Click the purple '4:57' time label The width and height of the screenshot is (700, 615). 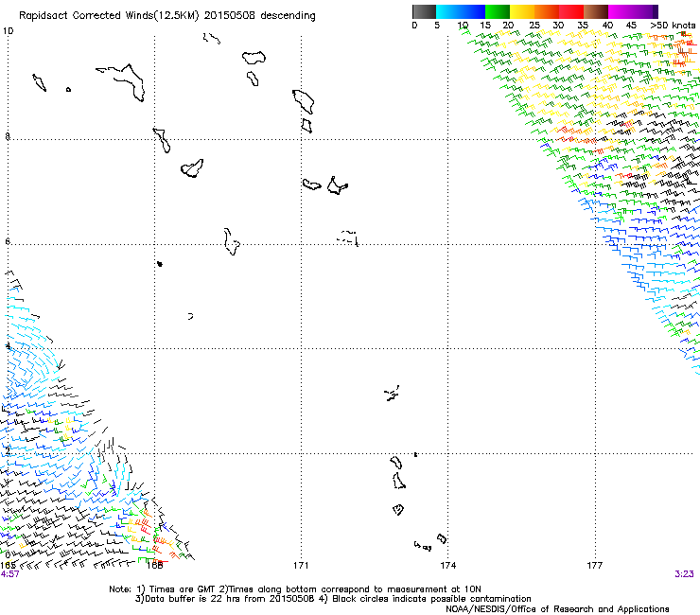[9, 574]
